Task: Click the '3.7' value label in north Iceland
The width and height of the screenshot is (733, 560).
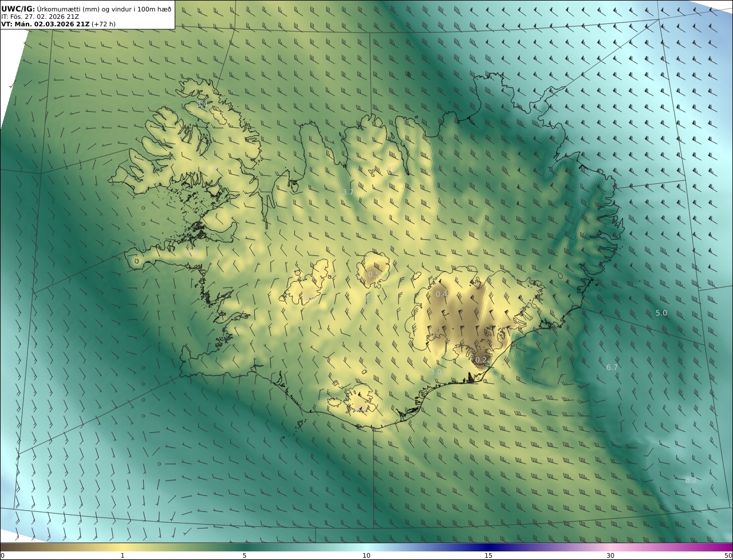Action: [x=348, y=192]
